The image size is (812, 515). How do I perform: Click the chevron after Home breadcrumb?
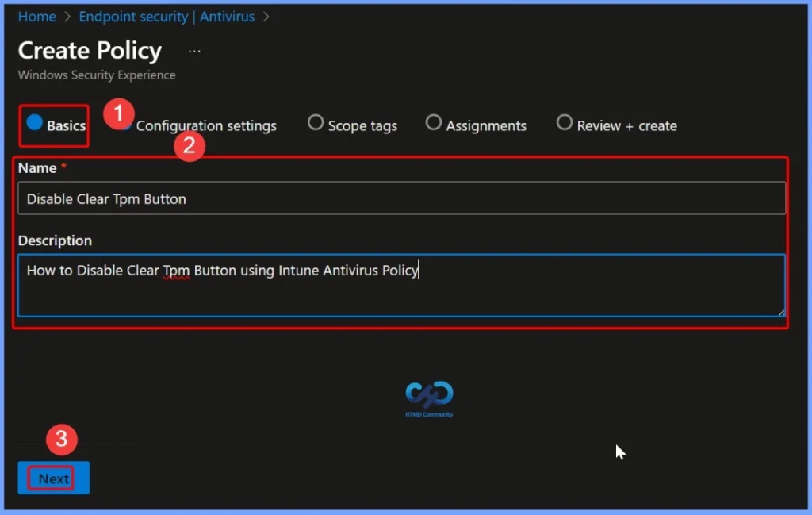pyautogui.click(x=67, y=16)
